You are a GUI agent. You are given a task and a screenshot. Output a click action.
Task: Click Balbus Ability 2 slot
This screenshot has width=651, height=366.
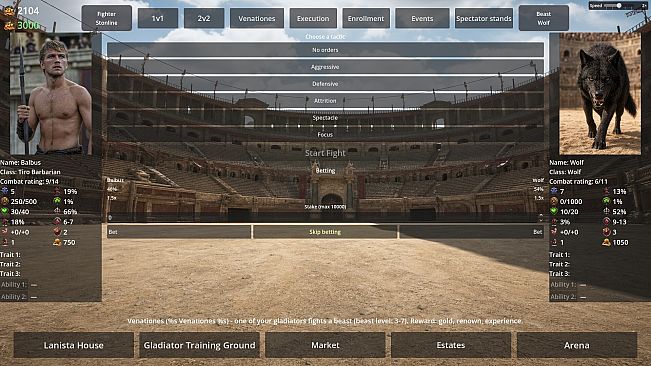[19, 297]
